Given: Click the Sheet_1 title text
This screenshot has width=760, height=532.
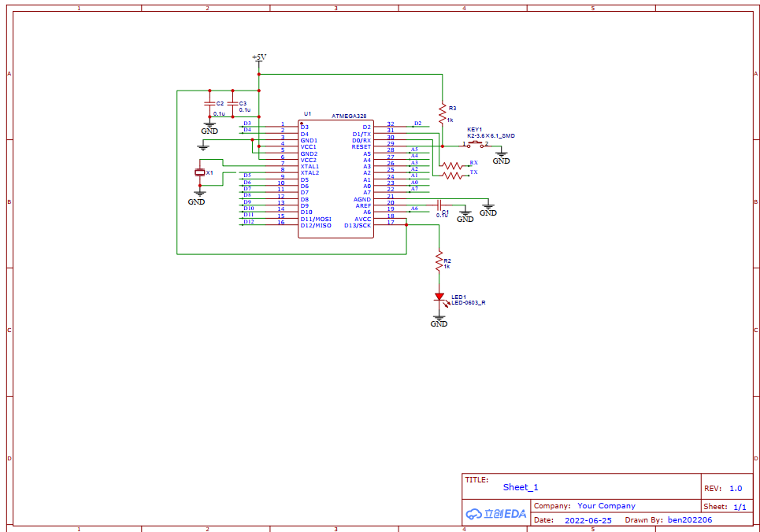Looking at the screenshot, I should point(521,487).
